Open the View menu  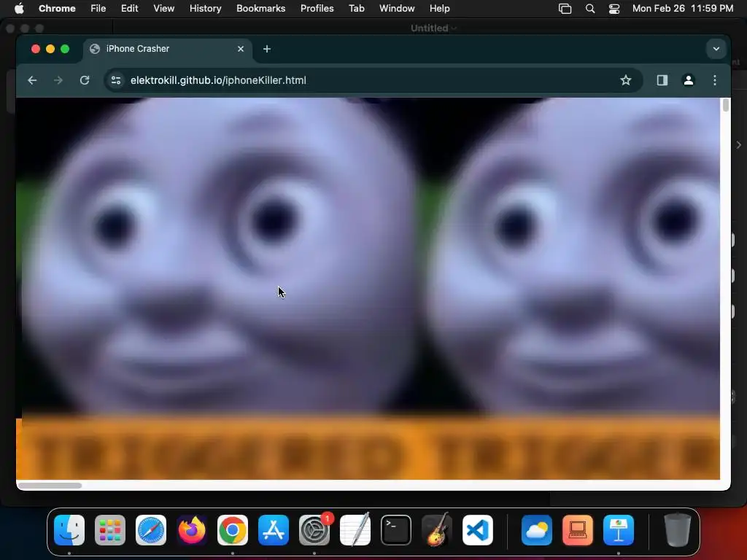(164, 9)
